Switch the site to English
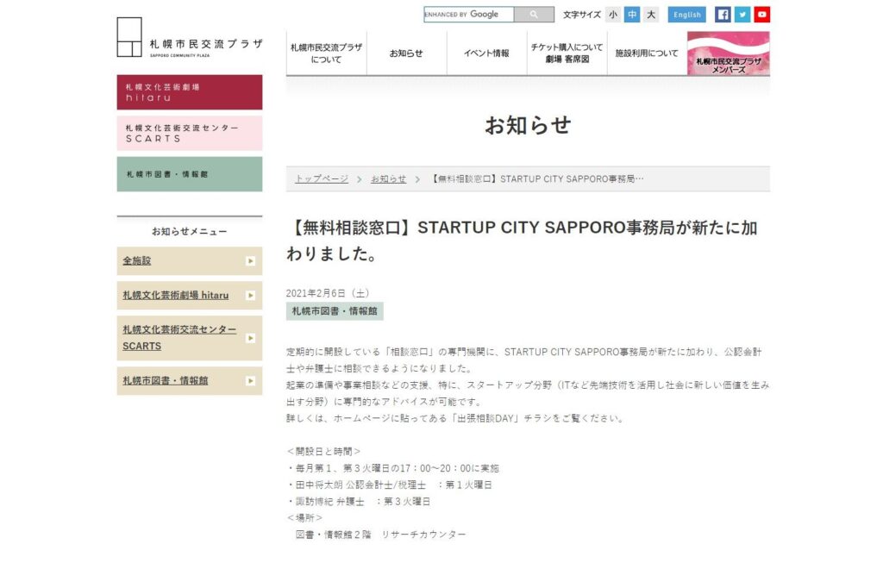This screenshot has height=588, width=883. 687,15
